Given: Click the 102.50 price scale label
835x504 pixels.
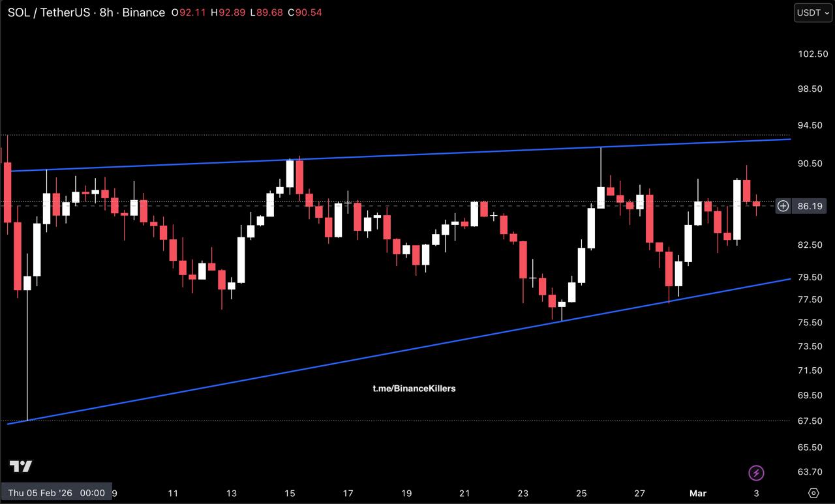Looking at the screenshot, I should (813, 53).
